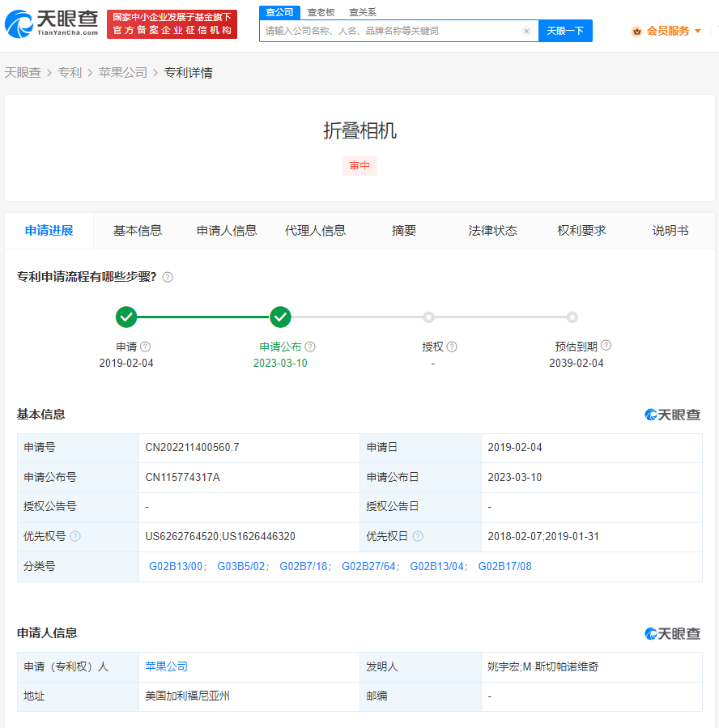The height and width of the screenshot is (728, 719).
Task: Open the 苹果公司 applicant link
Action: [166, 666]
